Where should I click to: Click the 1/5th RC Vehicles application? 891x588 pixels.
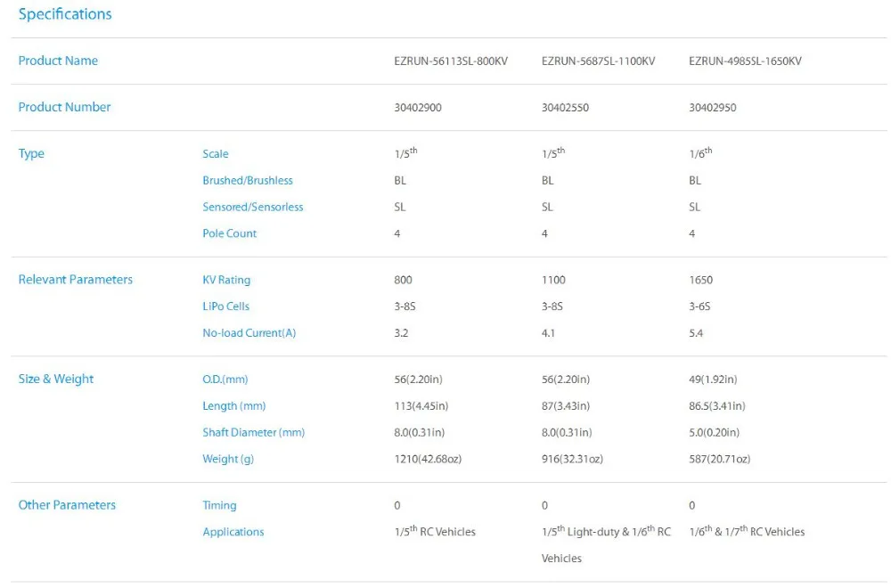pos(435,531)
